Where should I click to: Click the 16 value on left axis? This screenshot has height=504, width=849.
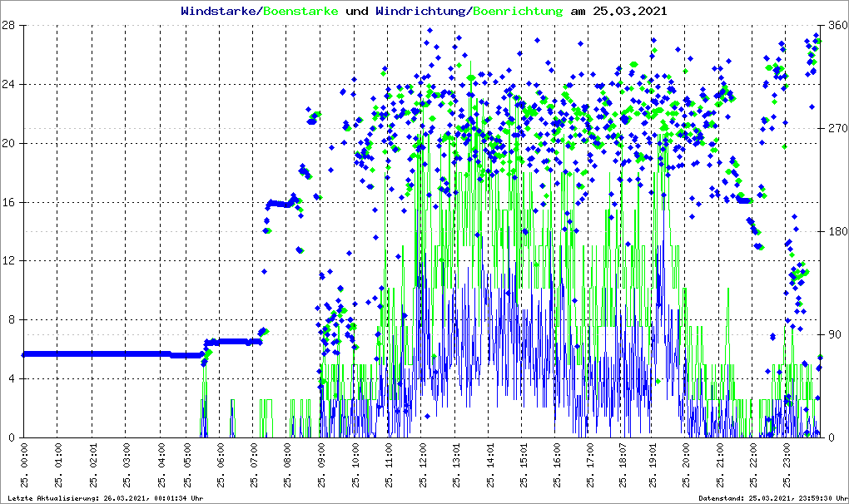point(11,202)
